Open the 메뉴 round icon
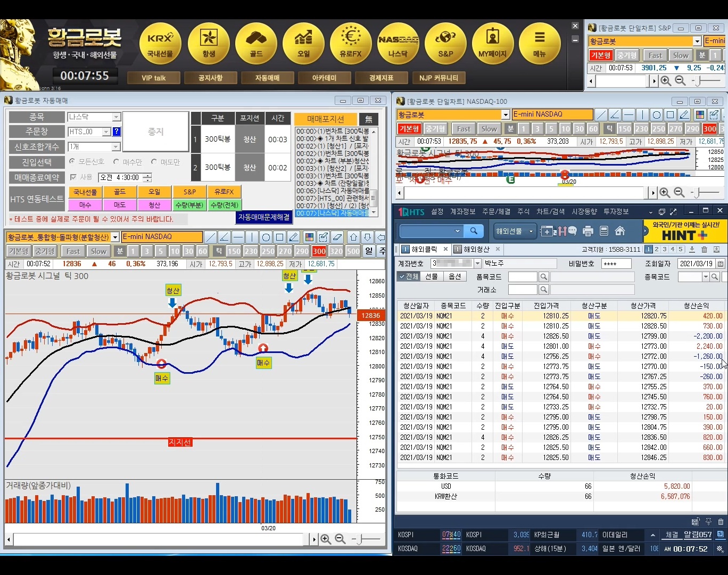Viewport: 728px width, 575px height. tap(540, 44)
